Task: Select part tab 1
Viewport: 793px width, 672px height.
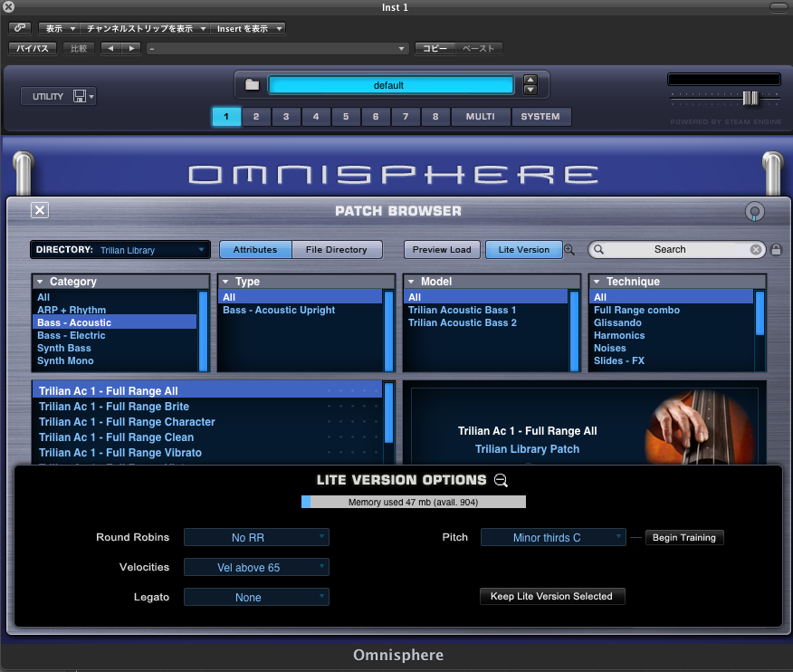Action: click(x=226, y=117)
